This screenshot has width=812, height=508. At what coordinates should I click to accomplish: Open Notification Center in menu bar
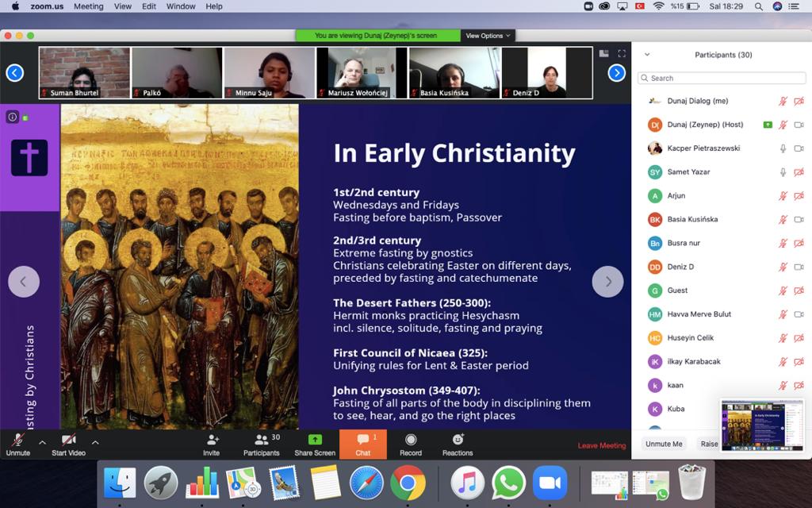pos(793,6)
